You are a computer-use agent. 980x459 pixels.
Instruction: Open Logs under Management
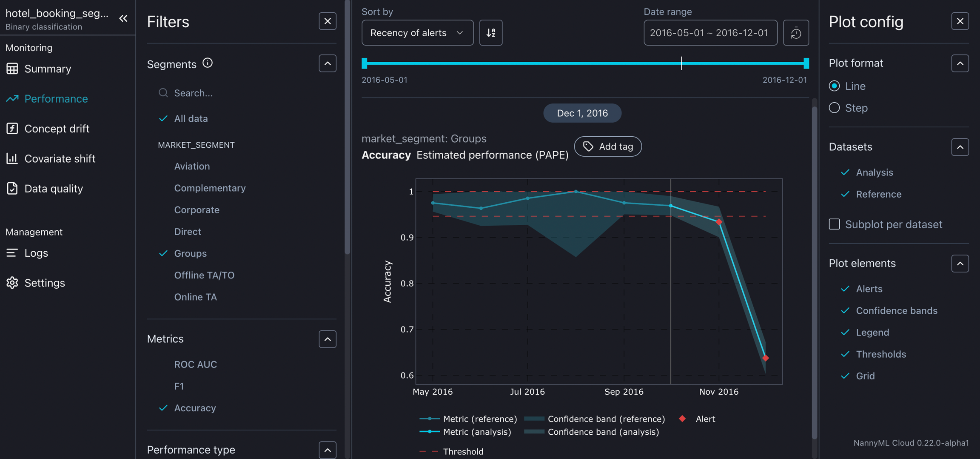click(x=36, y=253)
